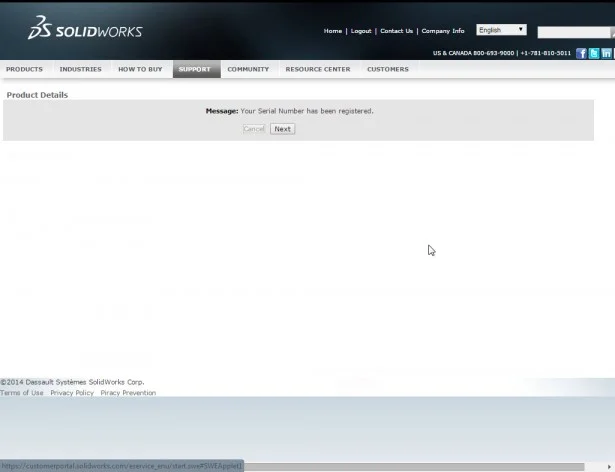The width and height of the screenshot is (615, 472).
Task: Open the Facebook social icon
Action: point(581,53)
